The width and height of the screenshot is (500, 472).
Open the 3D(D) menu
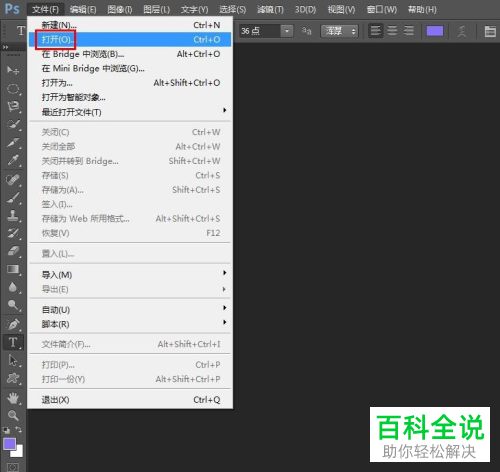(x=305, y=9)
